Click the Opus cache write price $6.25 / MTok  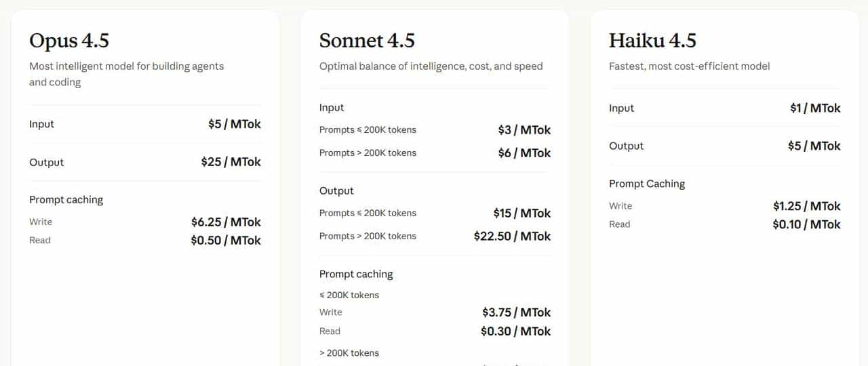[x=226, y=222]
